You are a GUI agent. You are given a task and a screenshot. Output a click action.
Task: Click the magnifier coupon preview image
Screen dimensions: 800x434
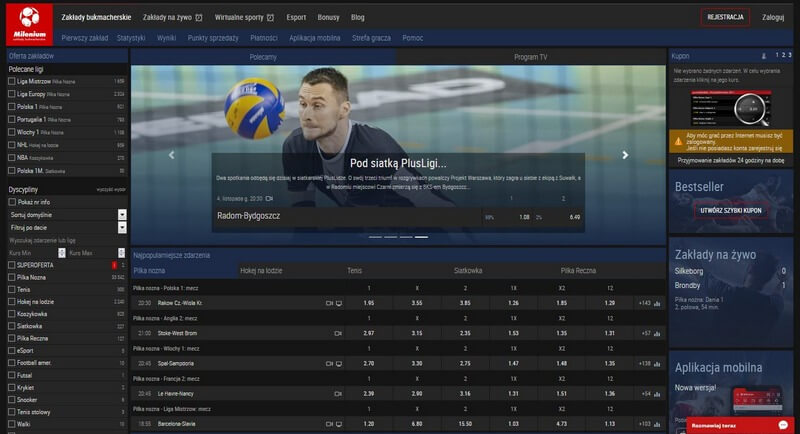click(731, 108)
